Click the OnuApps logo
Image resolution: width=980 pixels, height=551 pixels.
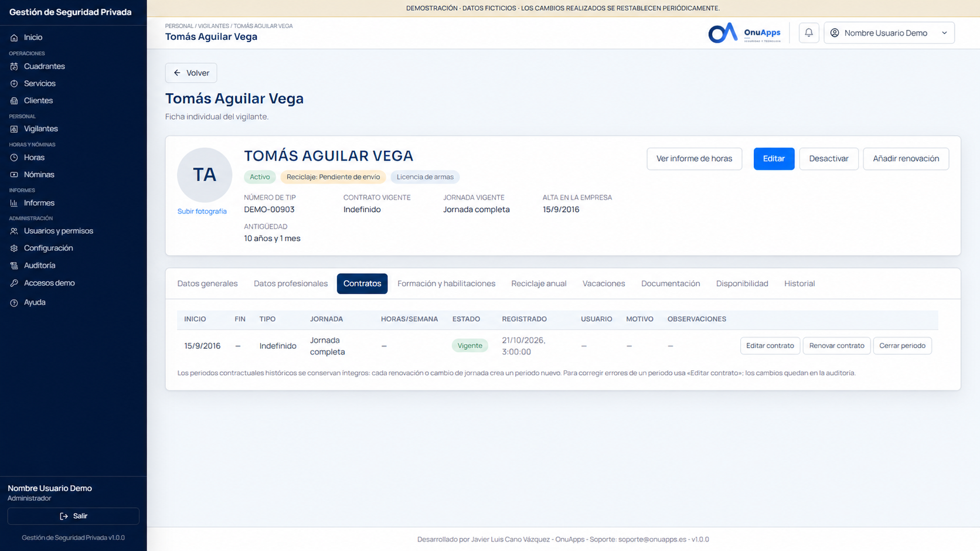[744, 33]
